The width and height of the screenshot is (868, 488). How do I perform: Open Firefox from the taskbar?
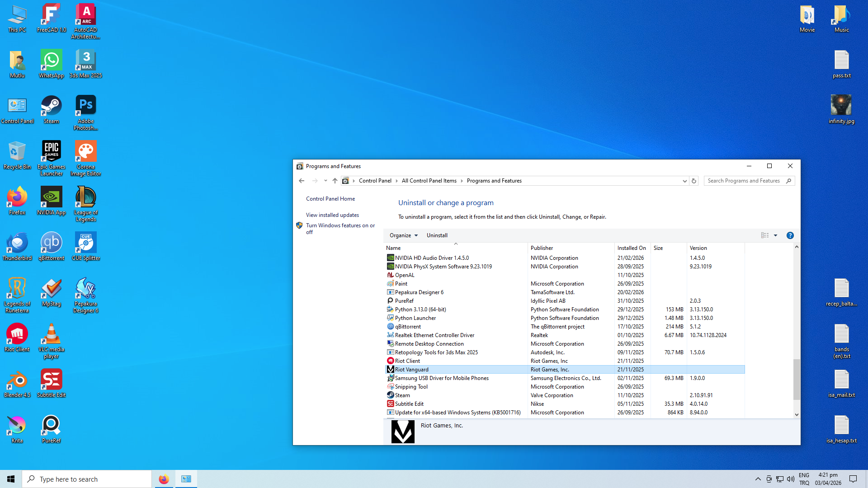[x=164, y=479]
